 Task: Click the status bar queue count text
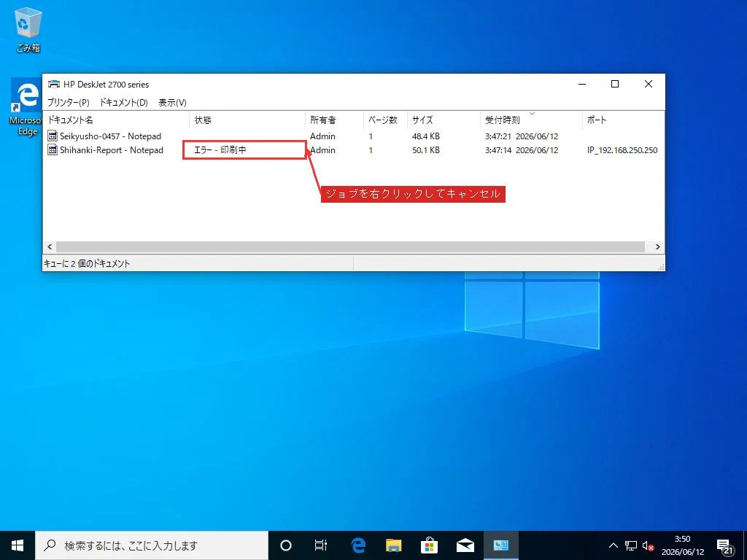click(x=87, y=263)
